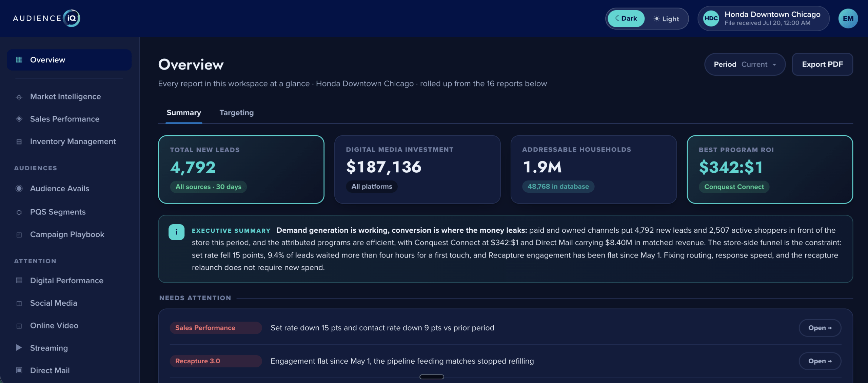868x383 pixels.
Task: Click the Digital Performance icon
Action: coord(19,281)
